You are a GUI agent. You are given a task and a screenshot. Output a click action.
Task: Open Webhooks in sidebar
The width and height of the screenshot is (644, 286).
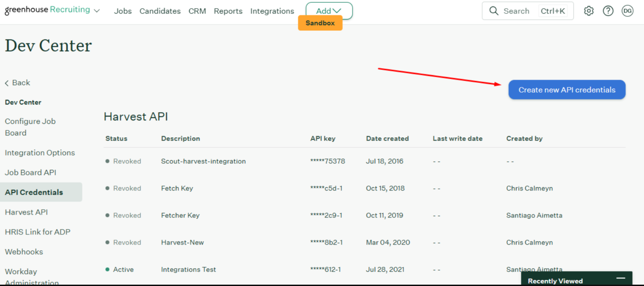[24, 252]
